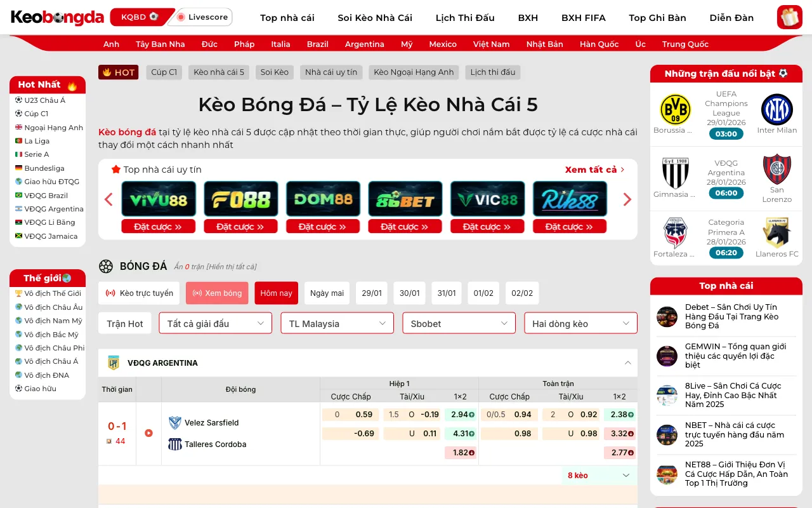Open Ngoại Hạng Anh in Hot Nhất sidebar

pos(54,128)
